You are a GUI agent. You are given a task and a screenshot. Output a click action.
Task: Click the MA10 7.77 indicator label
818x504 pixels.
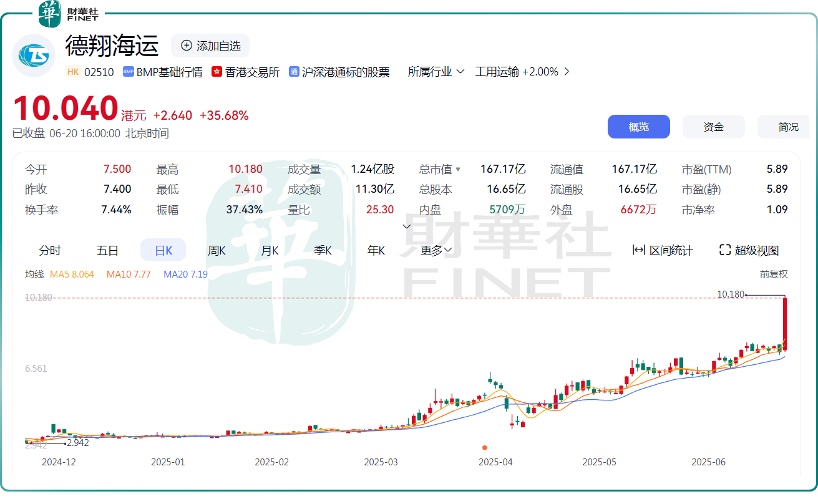coord(129,274)
